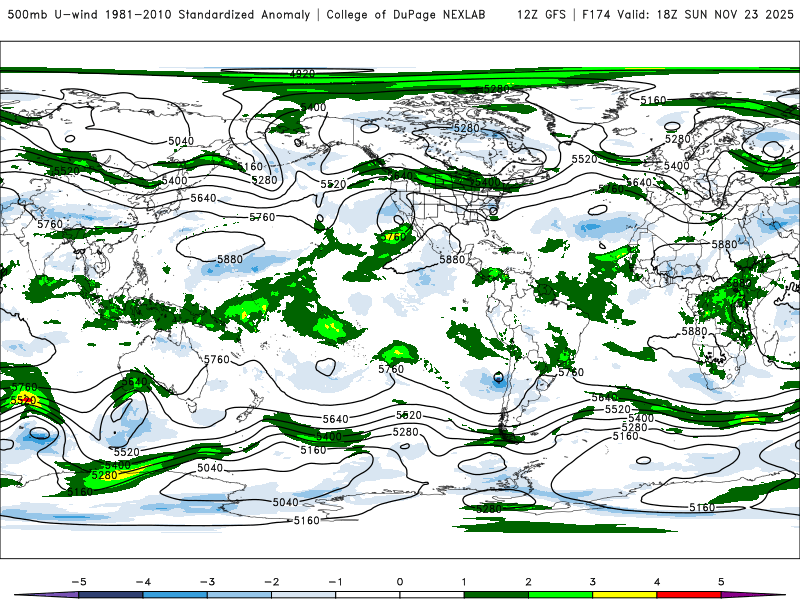Click the '1981-2010 Standardized Anomaly' title text
The width and height of the screenshot is (800, 600).
[208, 14]
